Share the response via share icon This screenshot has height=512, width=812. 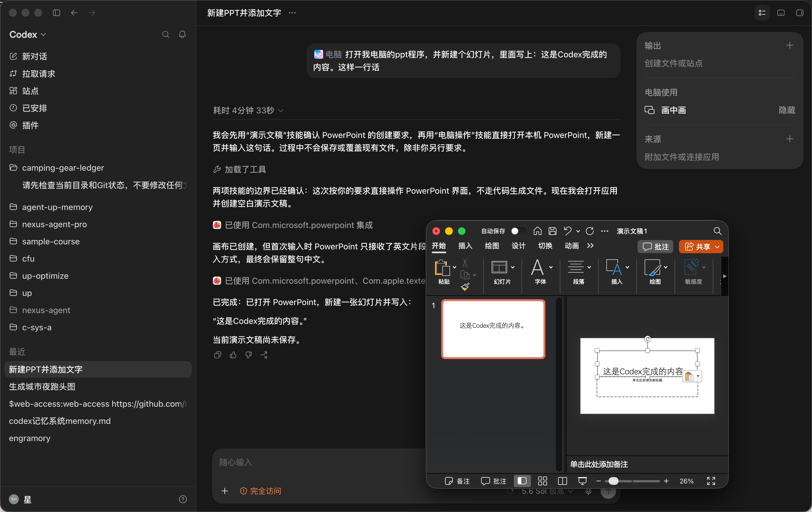(x=264, y=355)
